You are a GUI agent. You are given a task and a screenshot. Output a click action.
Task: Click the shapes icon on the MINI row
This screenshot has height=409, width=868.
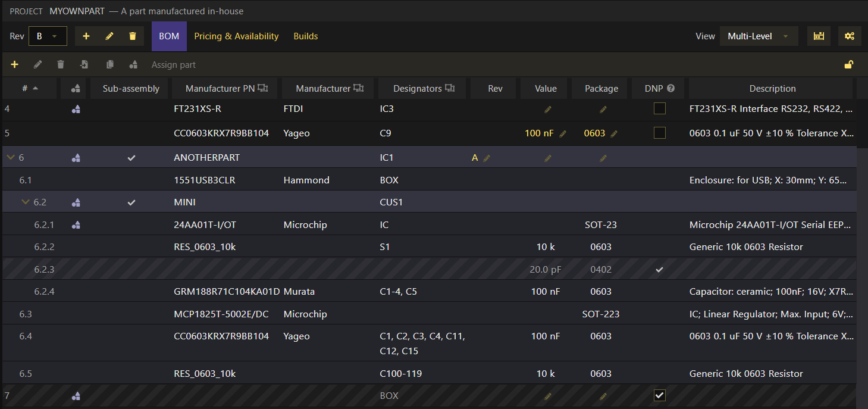click(76, 202)
